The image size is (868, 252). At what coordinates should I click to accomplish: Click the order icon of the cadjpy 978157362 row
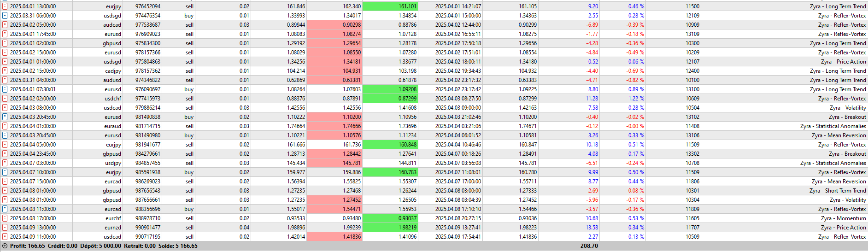coord(5,71)
